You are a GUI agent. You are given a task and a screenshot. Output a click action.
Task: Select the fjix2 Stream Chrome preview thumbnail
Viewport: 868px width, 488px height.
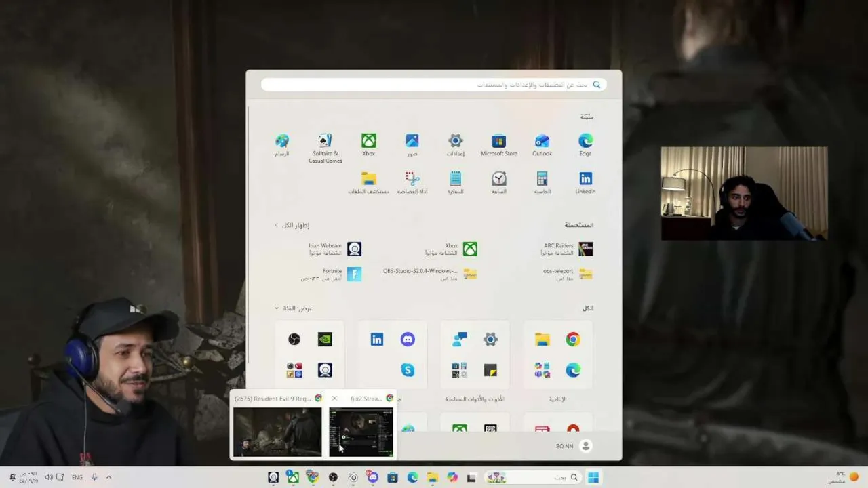361,432
